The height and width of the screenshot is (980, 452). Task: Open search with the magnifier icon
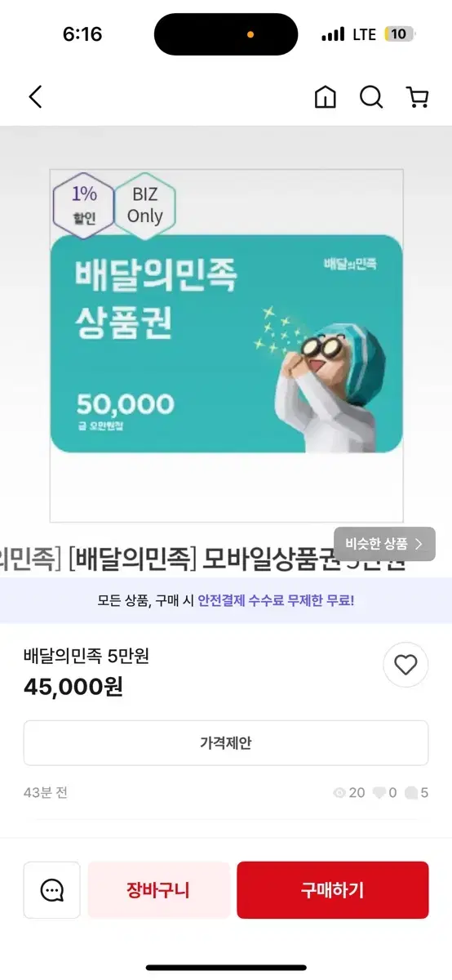click(x=371, y=97)
